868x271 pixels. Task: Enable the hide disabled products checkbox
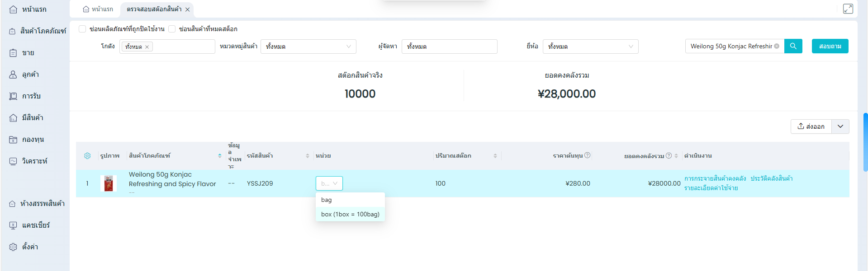82,29
